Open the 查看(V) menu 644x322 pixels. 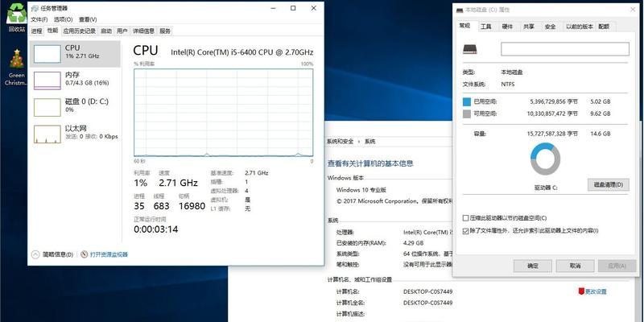pos(88,19)
